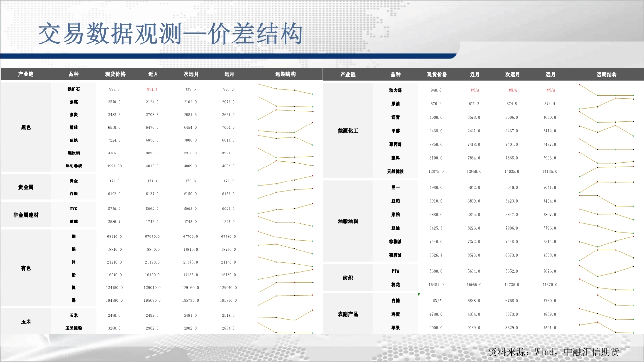Select the red 951.0 近月 price for 铁矿石
This screenshot has width=644, height=362.
(153, 89)
